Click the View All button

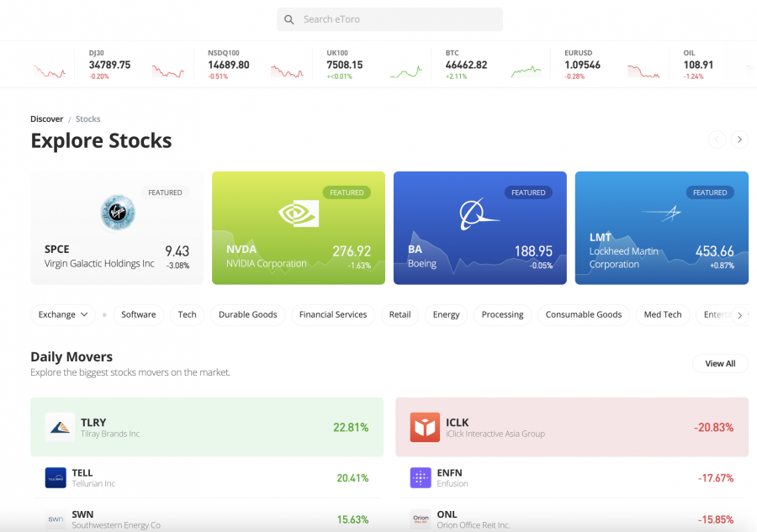click(720, 364)
